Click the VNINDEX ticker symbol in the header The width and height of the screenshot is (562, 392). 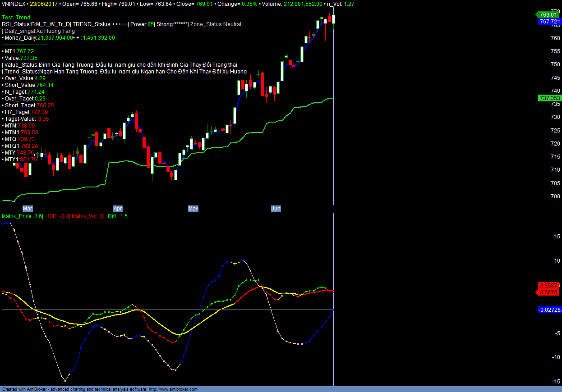(14, 4)
